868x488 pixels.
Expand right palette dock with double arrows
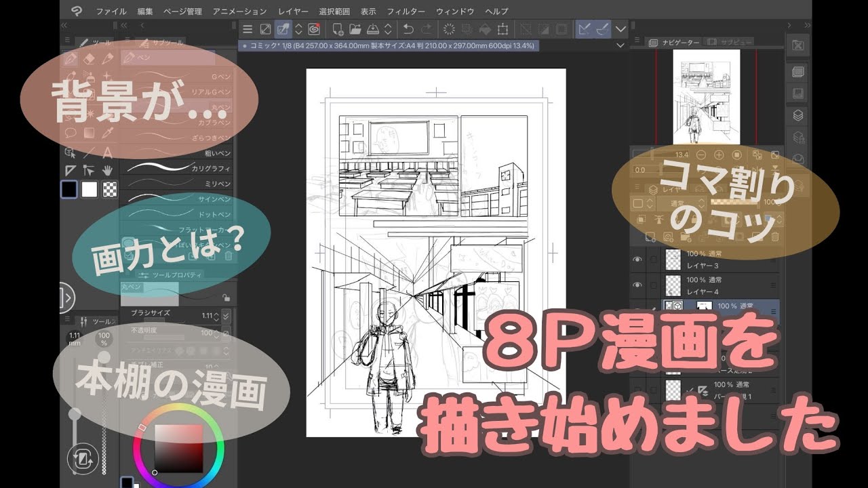pos(806,25)
